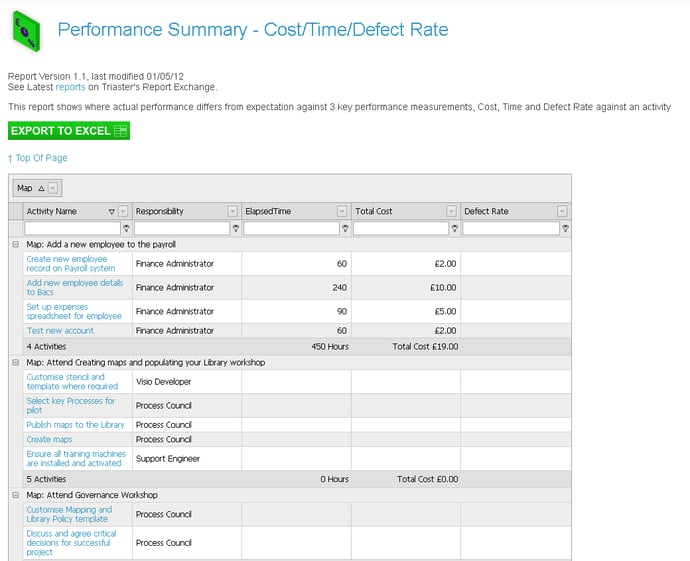Click the filter icon beside Total Cost filter box
The height and width of the screenshot is (561, 690).
[455, 228]
